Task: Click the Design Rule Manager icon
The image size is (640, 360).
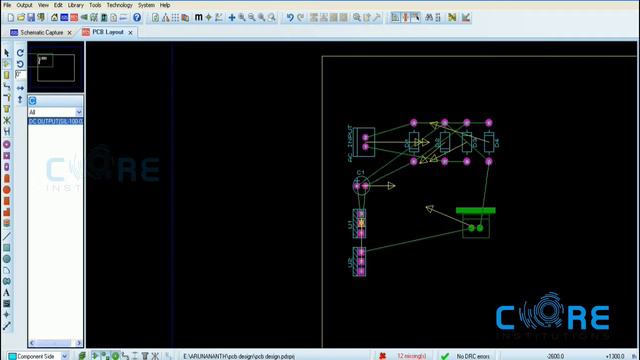Action: (466, 18)
